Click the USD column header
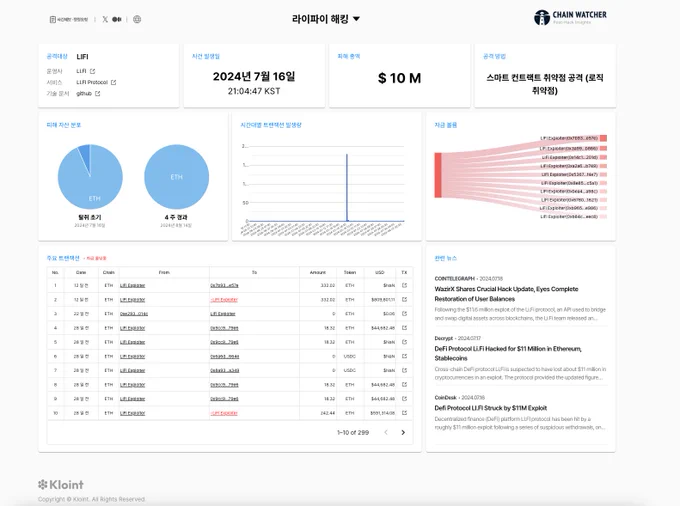680x506 pixels. (x=379, y=272)
